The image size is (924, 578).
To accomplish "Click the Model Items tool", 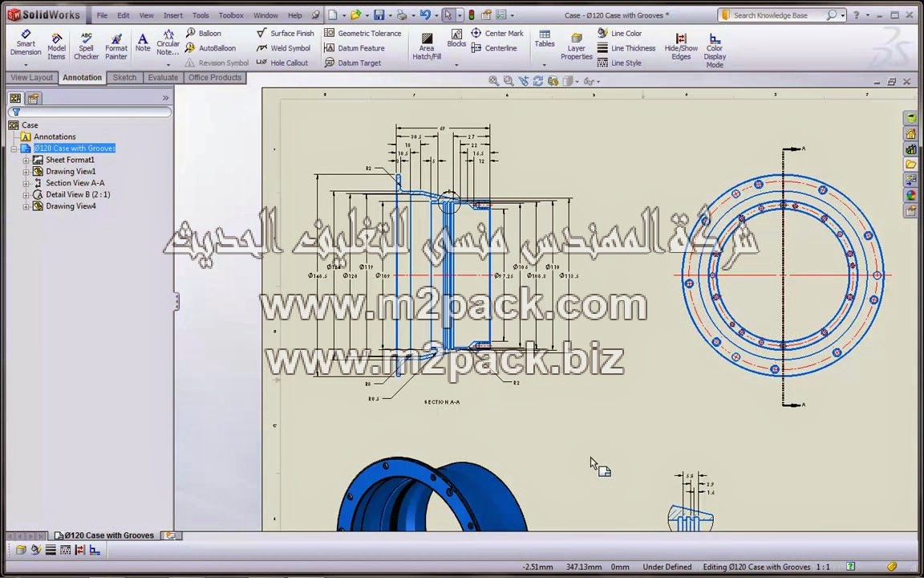I will [x=57, y=47].
